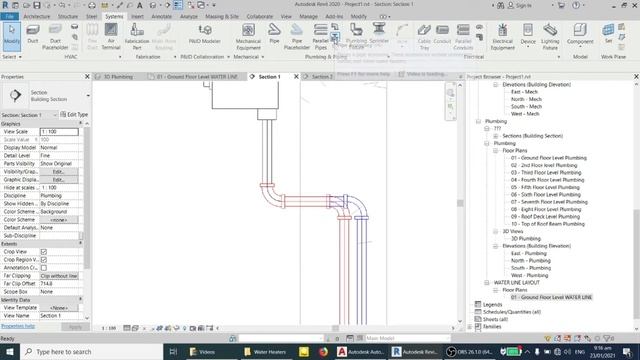Expand the Select panel dropdown
640x360 pixels.
click(x=12, y=57)
